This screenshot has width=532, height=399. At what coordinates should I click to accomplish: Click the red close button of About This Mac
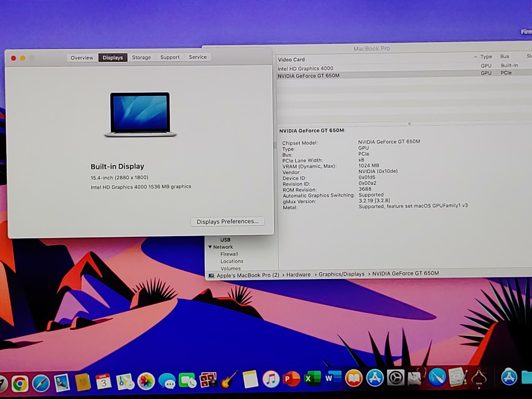[14, 58]
